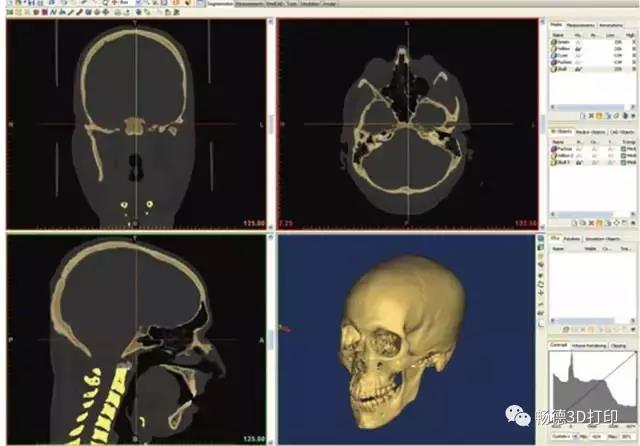The image size is (640, 446).
Task: Open the Annotations tab
Action: point(610,25)
